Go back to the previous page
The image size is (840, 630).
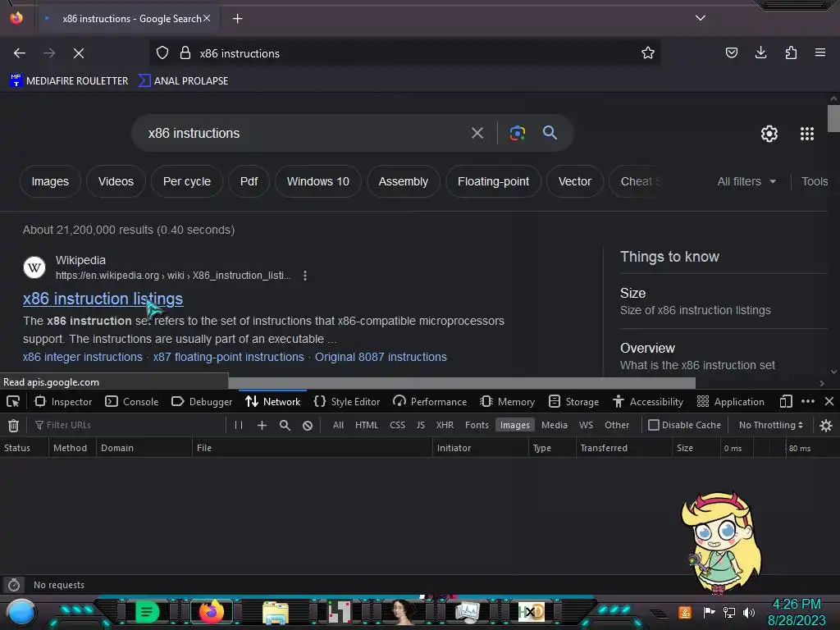20,53
